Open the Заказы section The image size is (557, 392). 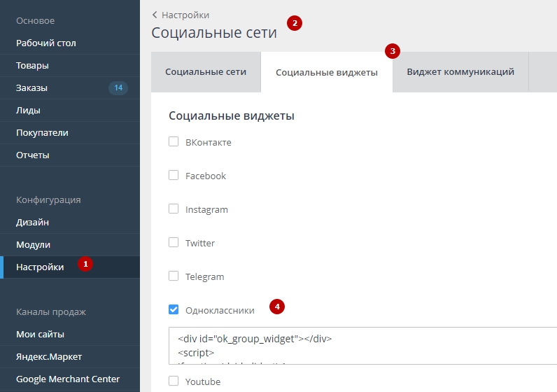31,87
